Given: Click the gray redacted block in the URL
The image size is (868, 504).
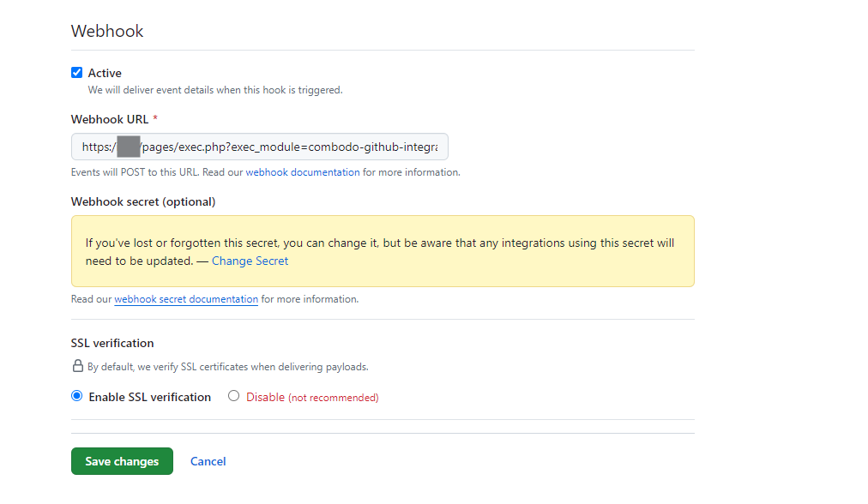Looking at the screenshot, I should (128, 147).
